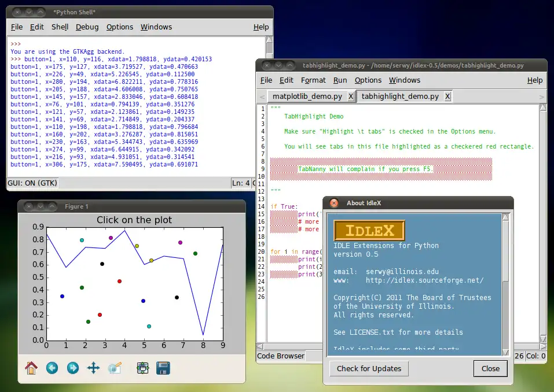Click editor vertical scrollbar up arrow
The height and width of the screenshot is (392, 554).
pos(543,108)
